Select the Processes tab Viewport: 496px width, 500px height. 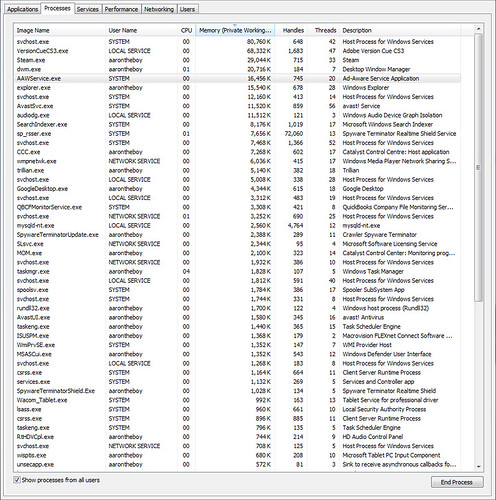[x=57, y=8]
